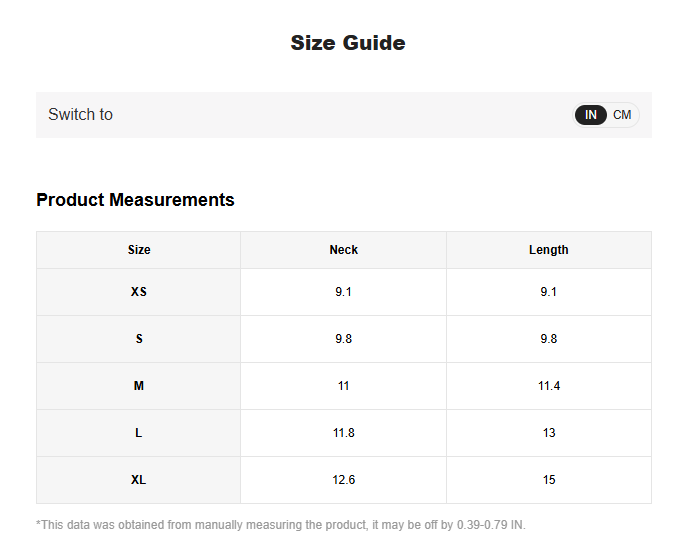Click the Neck column header

coord(343,250)
